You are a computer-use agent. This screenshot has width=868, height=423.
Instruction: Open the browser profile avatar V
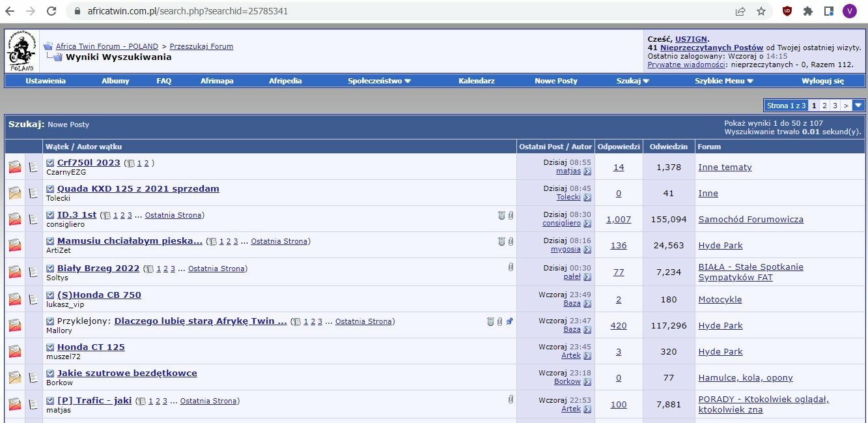849,11
